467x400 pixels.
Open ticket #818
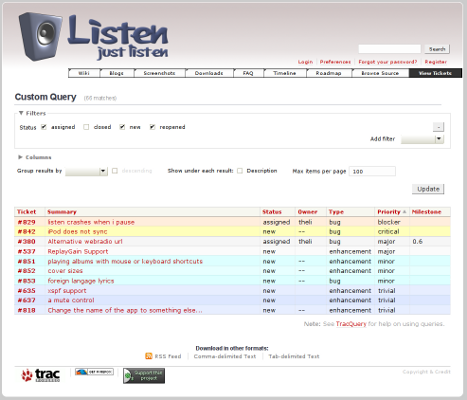(26, 310)
